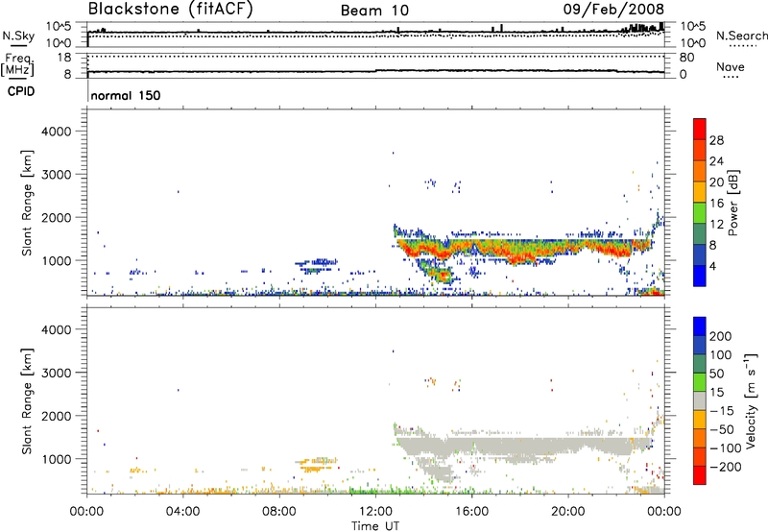
Task: Click the Blackstone (fitACF) title
Action: tap(171, 9)
